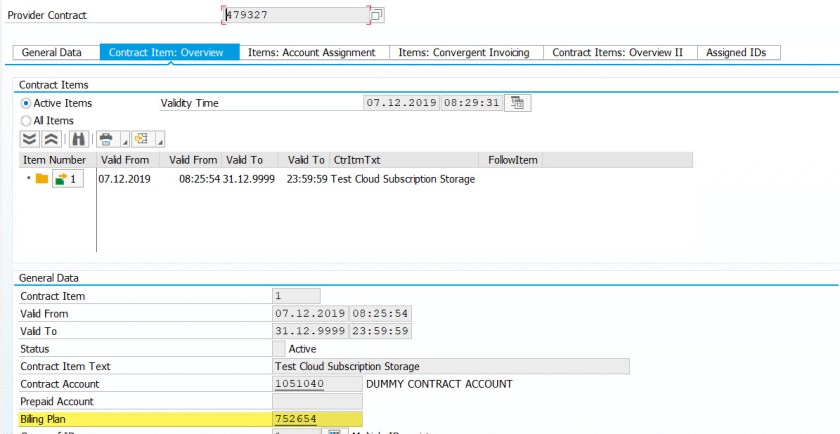This screenshot has width=840, height=434.
Task: Click the contract item 1 button in tree
Action: [x=66, y=179]
